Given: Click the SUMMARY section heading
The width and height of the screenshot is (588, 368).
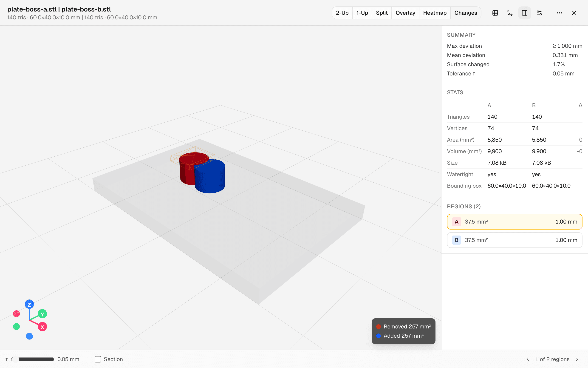Looking at the screenshot, I should pyautogui.click(x=461, y=35).
